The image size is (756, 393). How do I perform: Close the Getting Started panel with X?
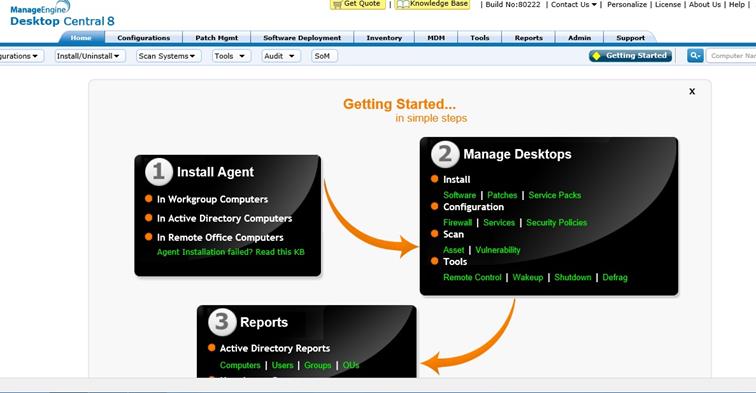[692, 91]
